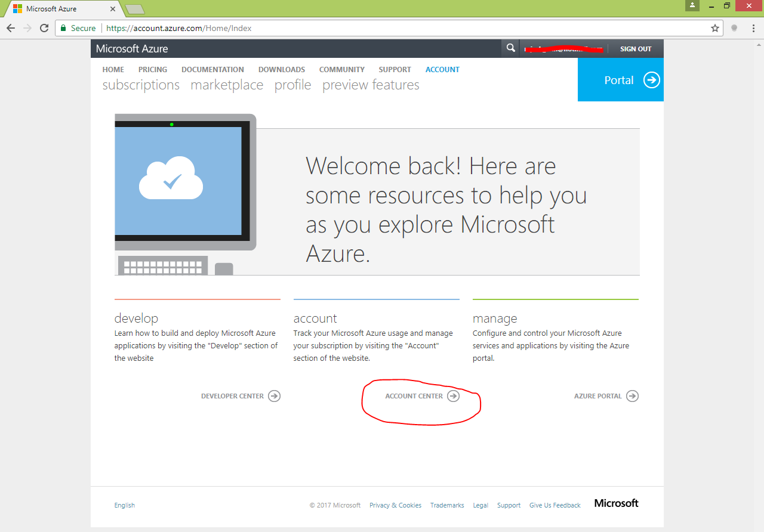The width and height of the screenshot is (764, 532).
Task: Open the English language selector
Action: 124,505
